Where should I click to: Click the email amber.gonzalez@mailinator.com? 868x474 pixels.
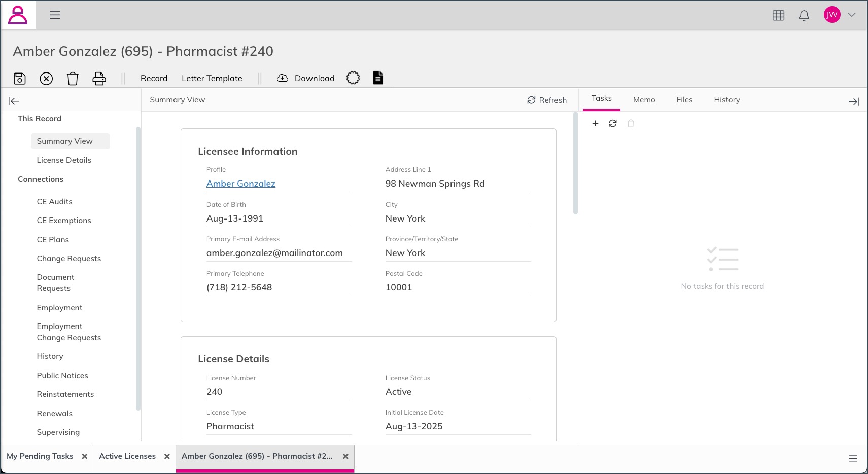(x=274, y=253)
